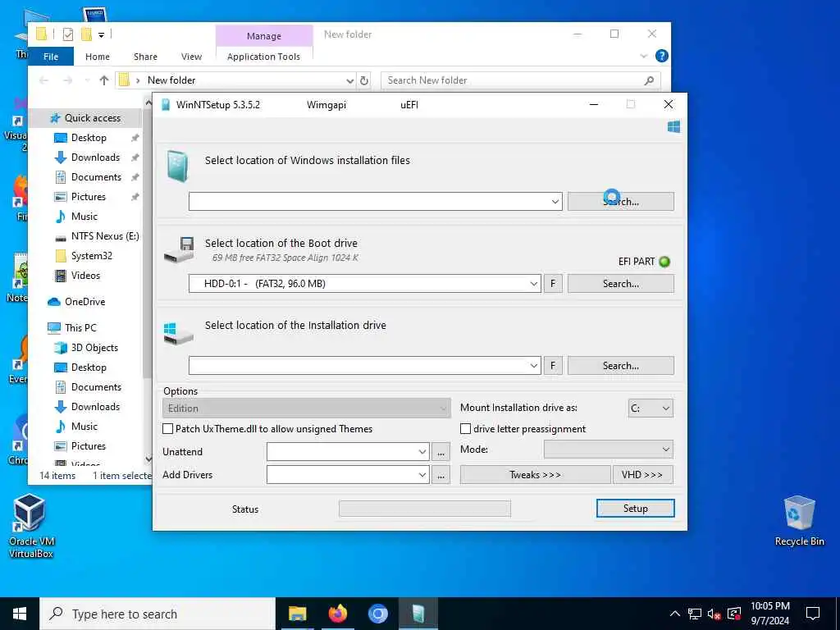The width and height of the screenshot is (840, 630).
Task: Open the Recycle Bin on desktop
Action: point(799,520)
